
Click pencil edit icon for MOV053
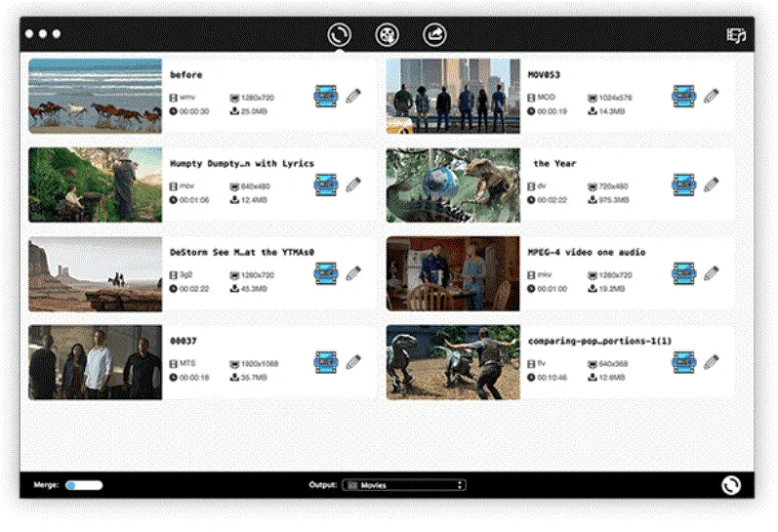click(711, 96)
